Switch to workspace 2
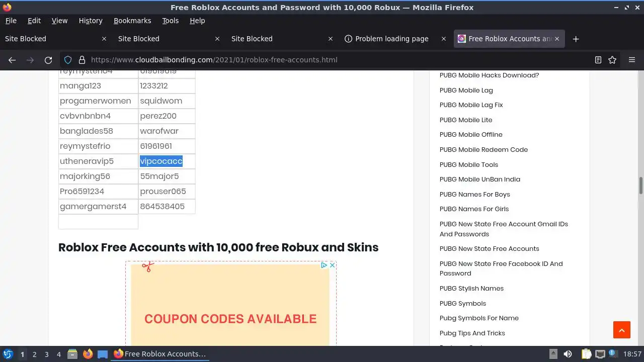644x362 pixels. click(34, 354)
